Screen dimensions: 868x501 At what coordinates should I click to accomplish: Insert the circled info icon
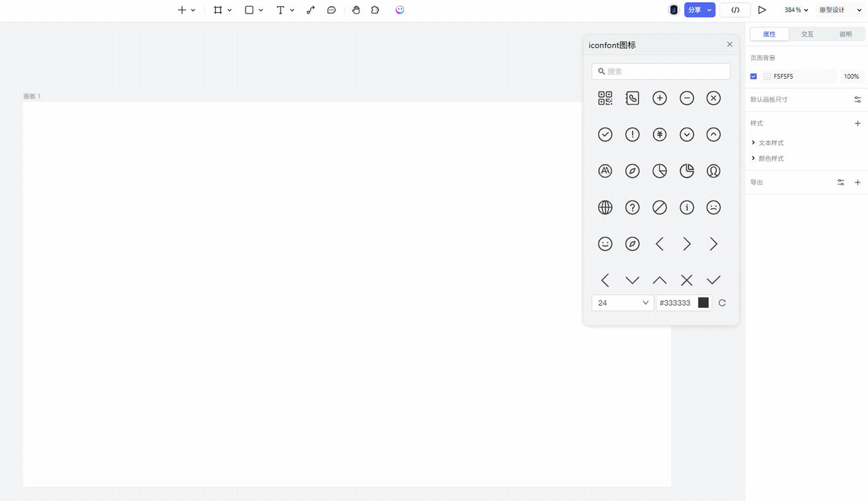(687, 207)
